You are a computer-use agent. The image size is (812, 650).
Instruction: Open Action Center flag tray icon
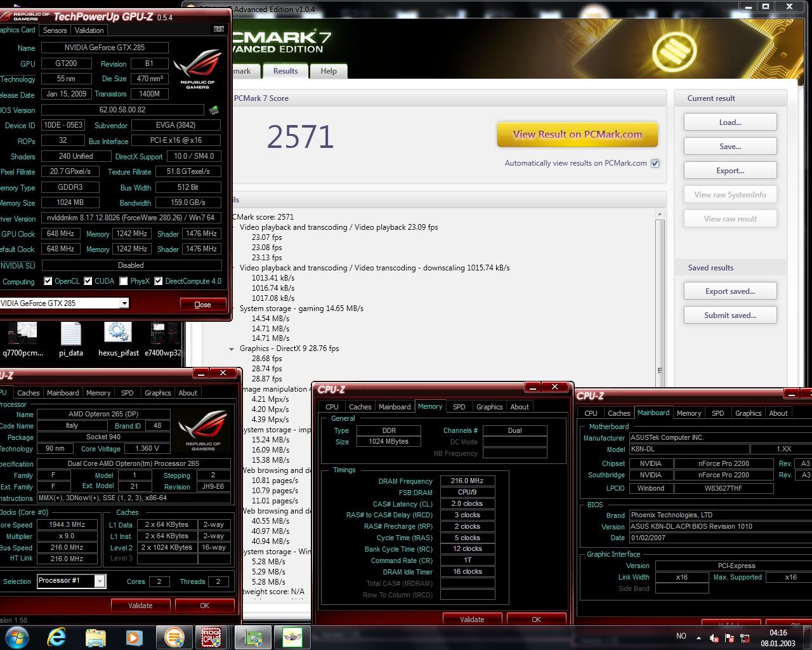(x=730, y=637)
